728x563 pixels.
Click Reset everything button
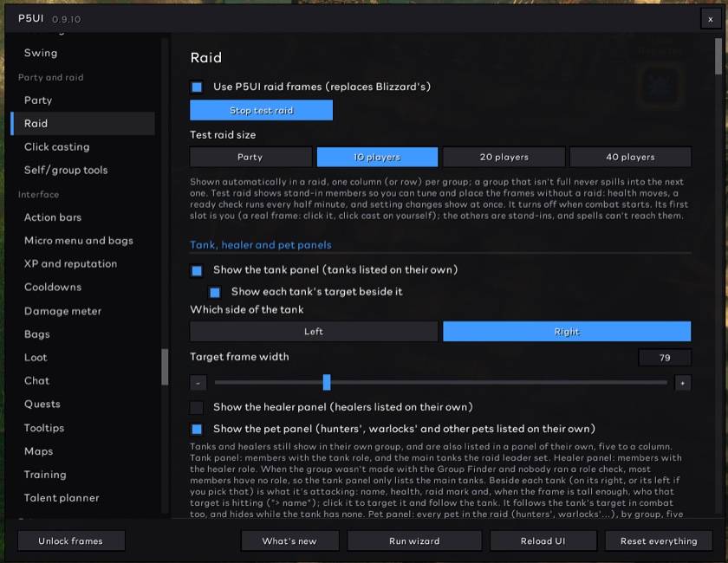(x=659, y=540)
